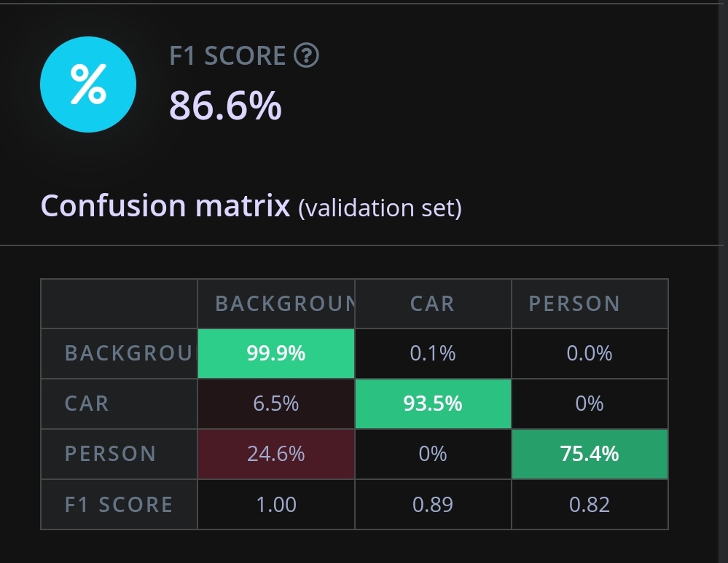
Task: Click the green 93.5% car cell
Action: coord(433,403)
